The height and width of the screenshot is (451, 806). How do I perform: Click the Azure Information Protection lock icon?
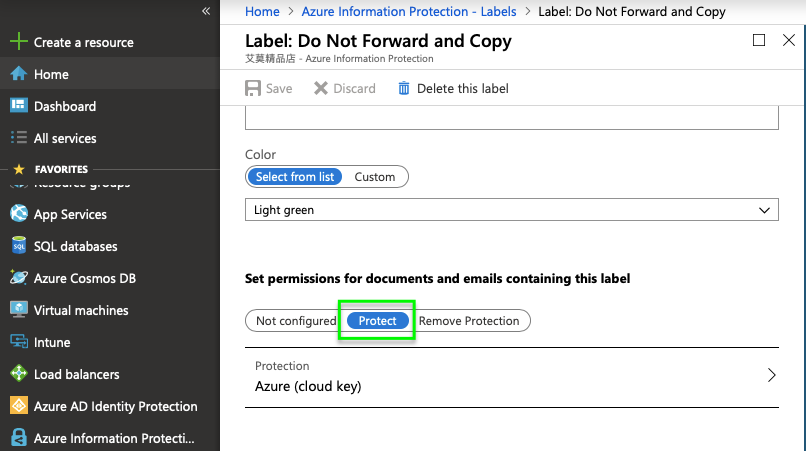pos(19,438)
